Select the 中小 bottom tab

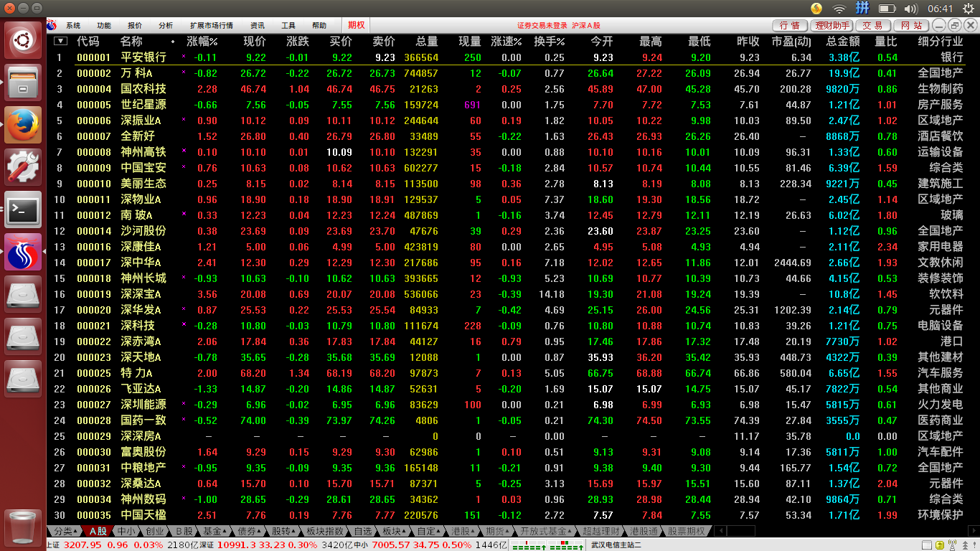click(127, 532)
